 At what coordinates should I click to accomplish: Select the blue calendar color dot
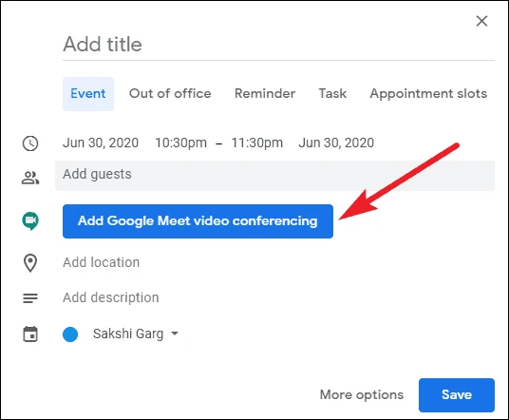70,334
